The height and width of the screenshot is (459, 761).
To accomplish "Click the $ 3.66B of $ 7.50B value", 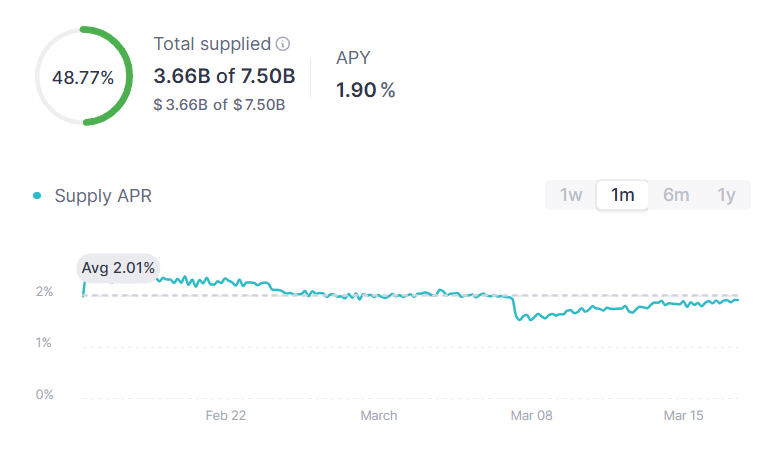I will pyautogui.click(x=219, y=104).
